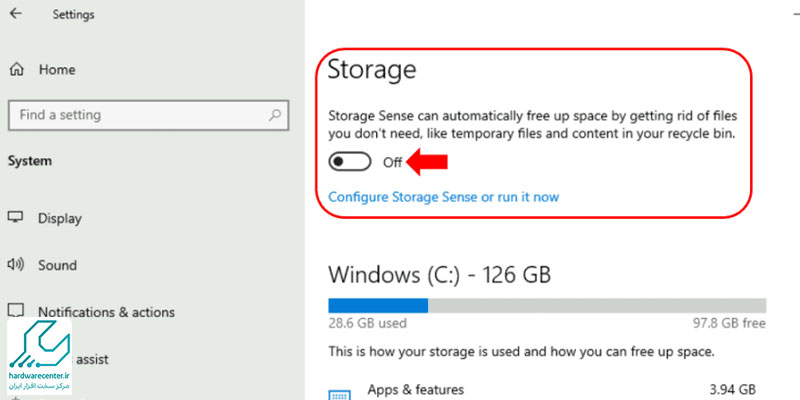Screen dimensions: 800x400
Task: Open Notifications & actions settings
Action: coord(107,312)
